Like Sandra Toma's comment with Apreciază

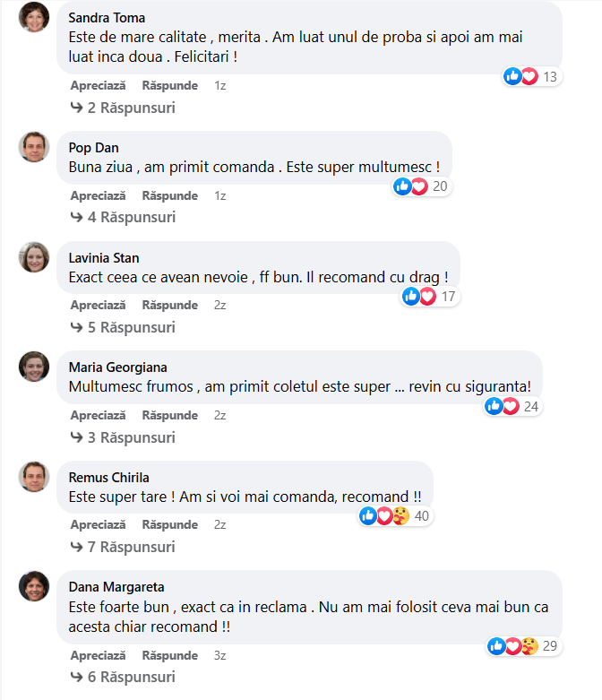pos(98,86)
